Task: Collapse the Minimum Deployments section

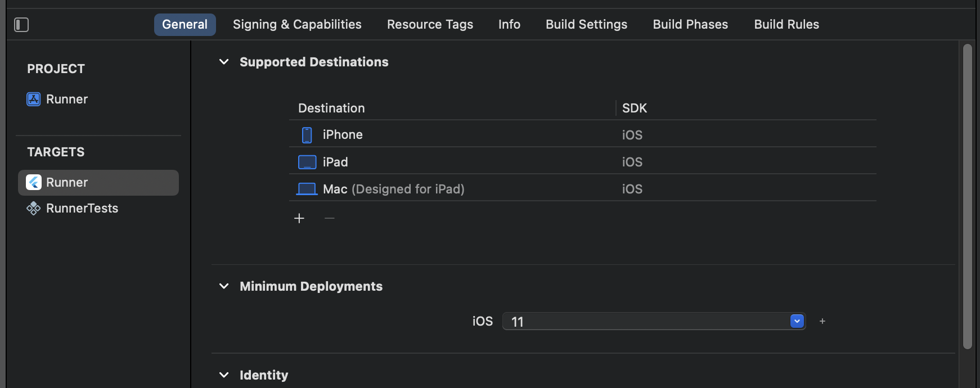Action: click(x=224, y=286)
